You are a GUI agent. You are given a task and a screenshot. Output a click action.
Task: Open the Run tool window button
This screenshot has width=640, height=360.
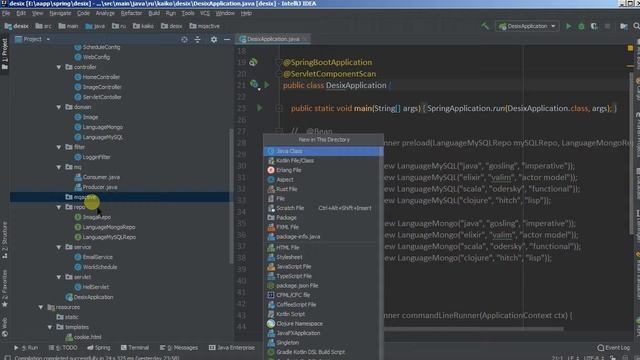click(x=26, y=348)
